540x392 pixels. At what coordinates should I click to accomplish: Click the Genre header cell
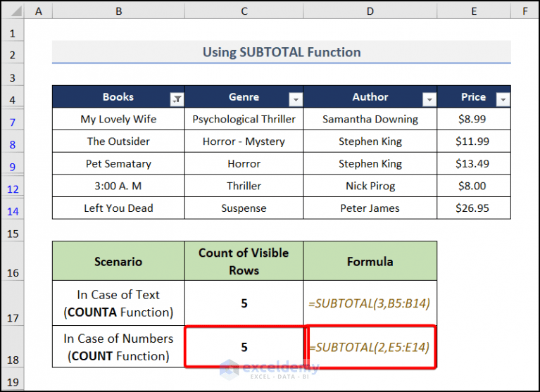(244, 96)
